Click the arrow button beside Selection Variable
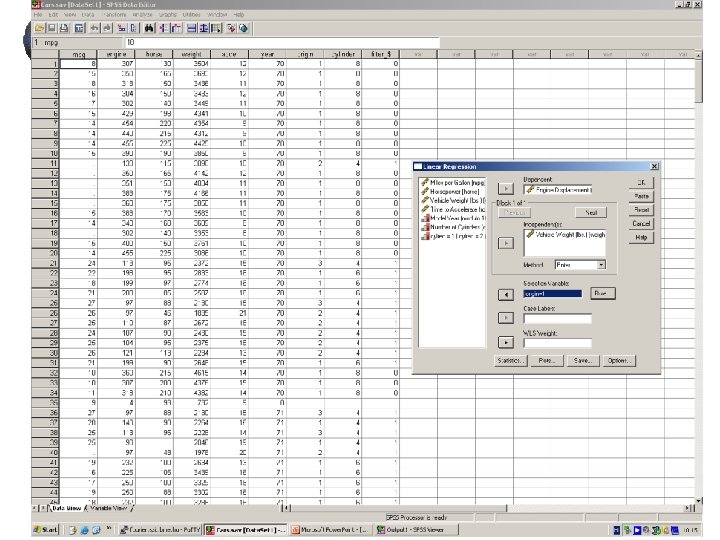 (506, 294)
